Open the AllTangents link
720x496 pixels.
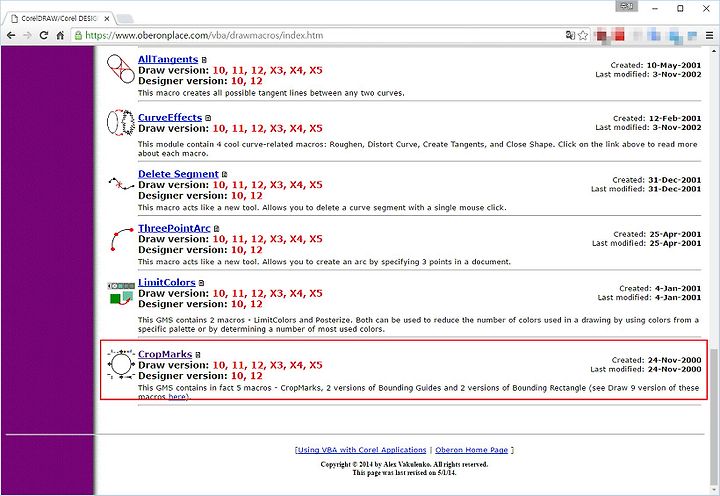pos(168,59)
